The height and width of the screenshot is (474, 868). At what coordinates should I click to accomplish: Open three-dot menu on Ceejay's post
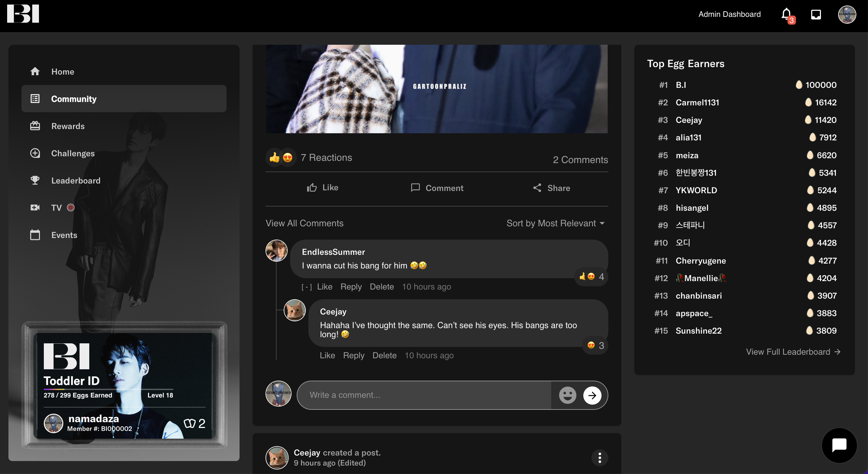click(600, 457)
